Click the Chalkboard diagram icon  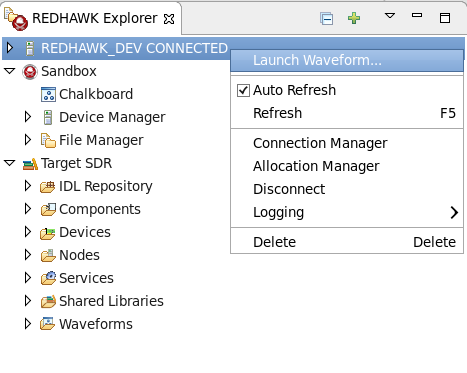click(48, 94)
